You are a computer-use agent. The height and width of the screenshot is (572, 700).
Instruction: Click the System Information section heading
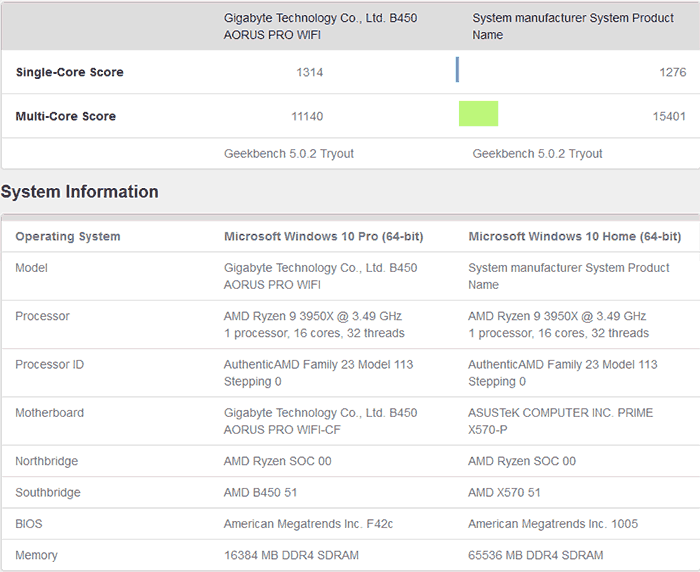point(80,192)
